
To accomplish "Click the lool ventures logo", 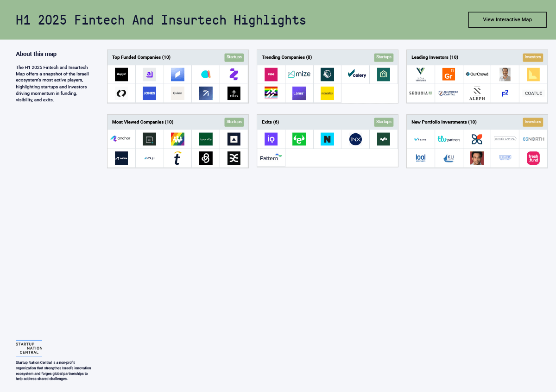I will [421, 158].
